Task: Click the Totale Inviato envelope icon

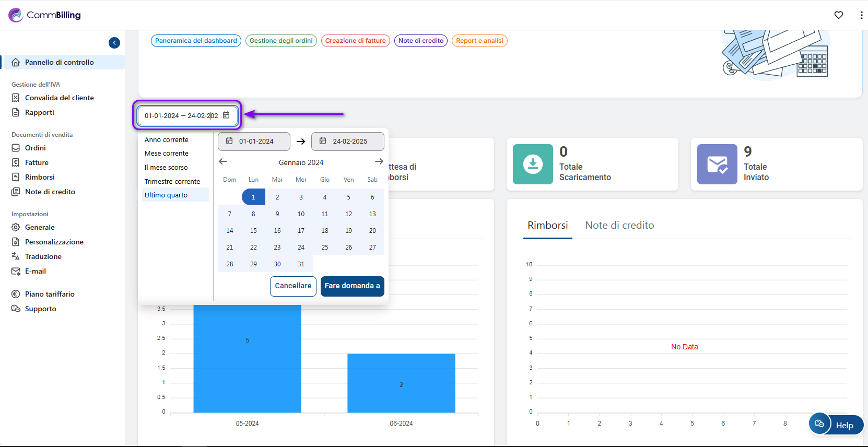Action: click(x=717, y=164)
